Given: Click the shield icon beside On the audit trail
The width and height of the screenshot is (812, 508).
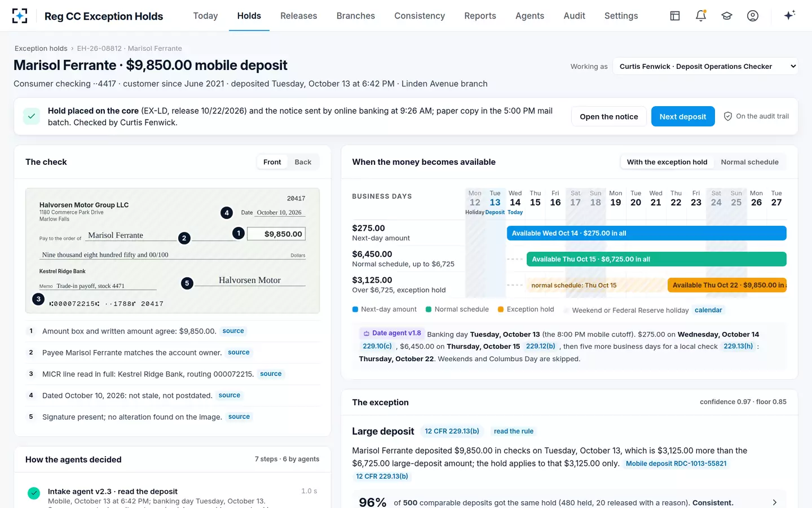Looking at the screenshot, I should (x=728, y=116).
